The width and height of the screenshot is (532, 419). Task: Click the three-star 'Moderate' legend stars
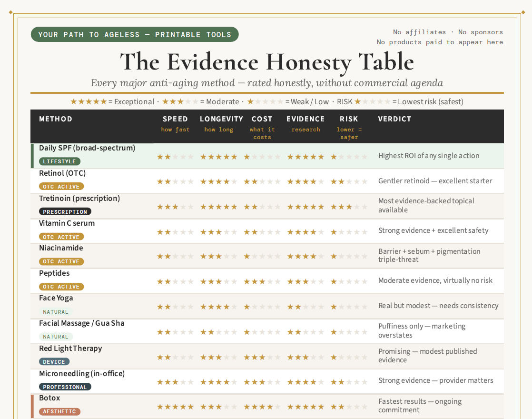[180, 101]
